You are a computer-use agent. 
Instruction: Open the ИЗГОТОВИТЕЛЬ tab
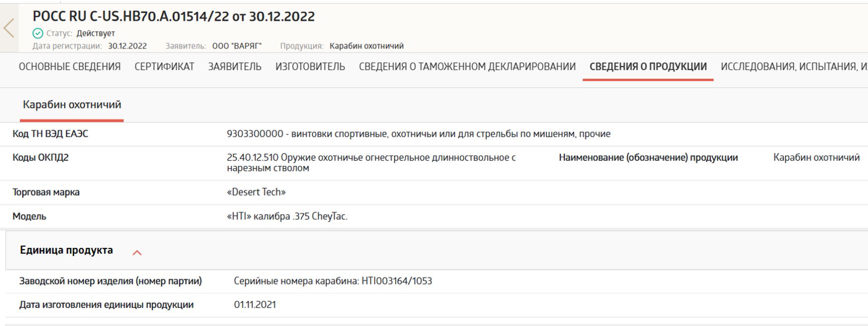pyautogui.click(x=310, y=66)
